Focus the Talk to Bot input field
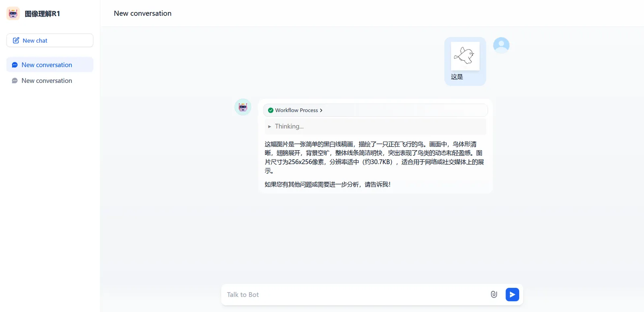 [x=356, y=295]
